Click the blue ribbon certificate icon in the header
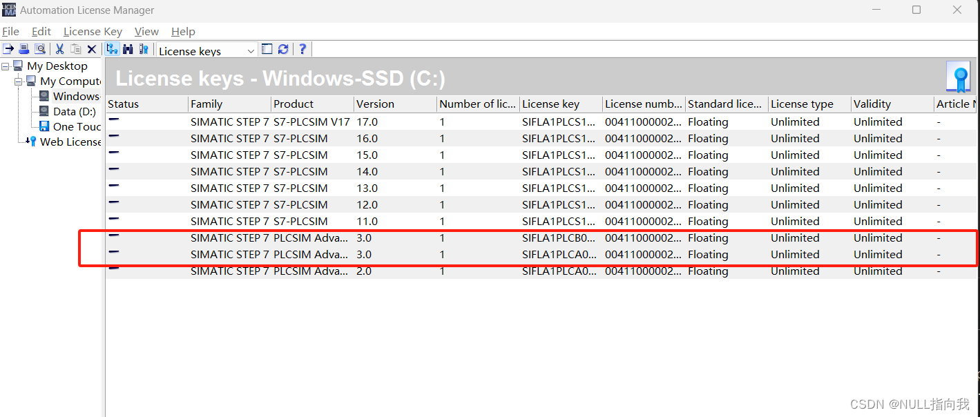This screenshot has height=417, width=980. [958, 77]
